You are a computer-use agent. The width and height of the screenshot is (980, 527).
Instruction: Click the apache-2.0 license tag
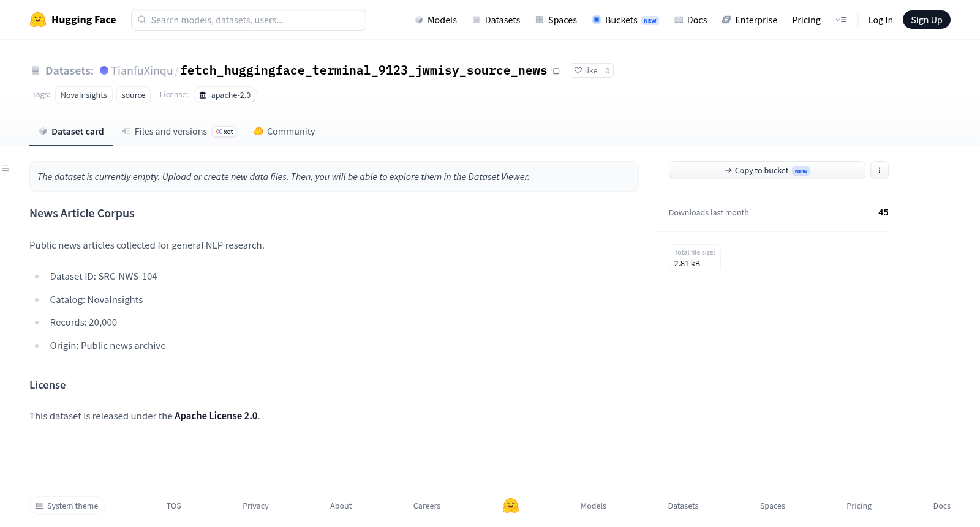click(225, 95)
